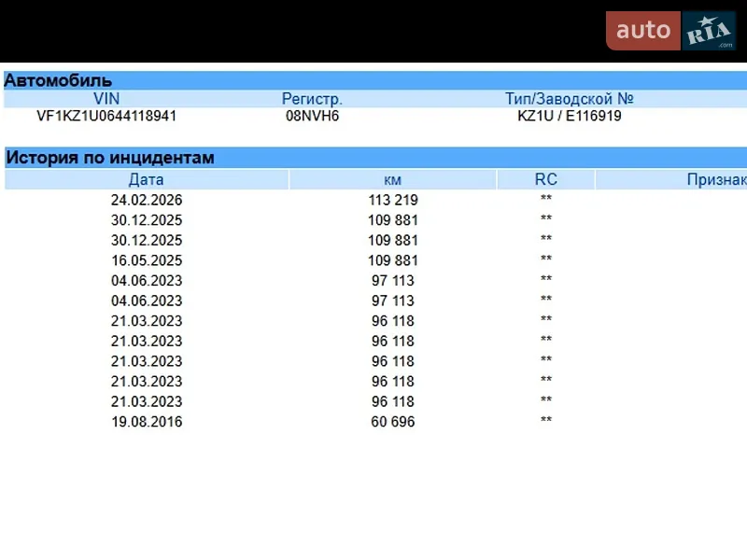The width and height of the screenshot is (747, 560).
Task: Click the Регистр. column header
Action: click(312, 99)
